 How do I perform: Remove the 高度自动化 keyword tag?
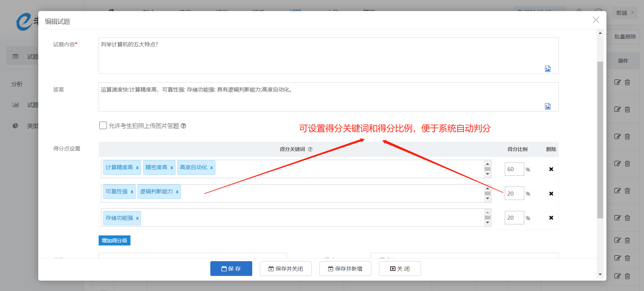pyautogui.click(x=211, y=168)
